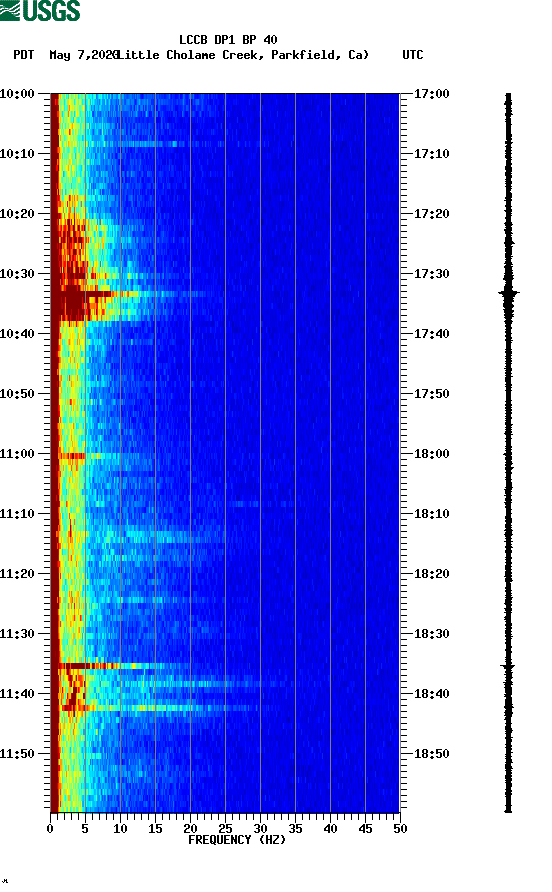The image size is (552, 892).
Task: Click the smaller seismogram spike near 18:35 UTC
Action: 508,666
